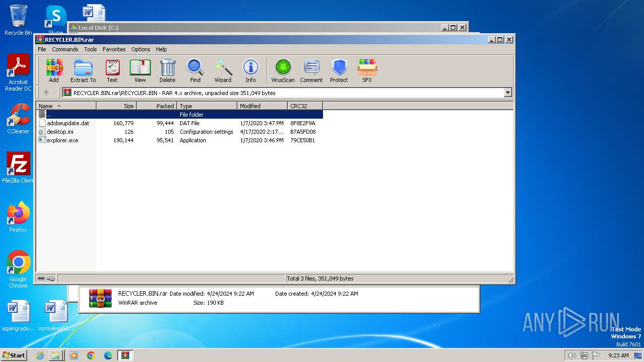The width and height of the screenshot is (644, 362).
Task: Select againgradu... Word document on desktop
Action: 18,316
